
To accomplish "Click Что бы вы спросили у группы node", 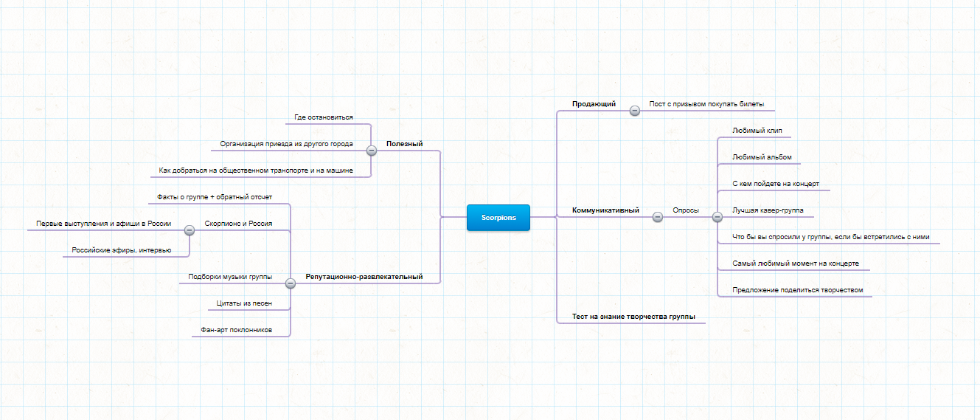I will pos(831,237).
